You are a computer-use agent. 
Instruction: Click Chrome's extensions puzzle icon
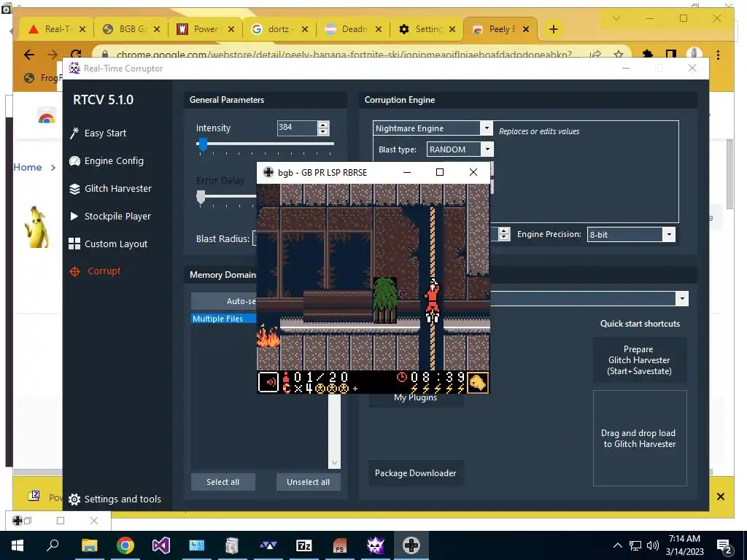point(648,54)
